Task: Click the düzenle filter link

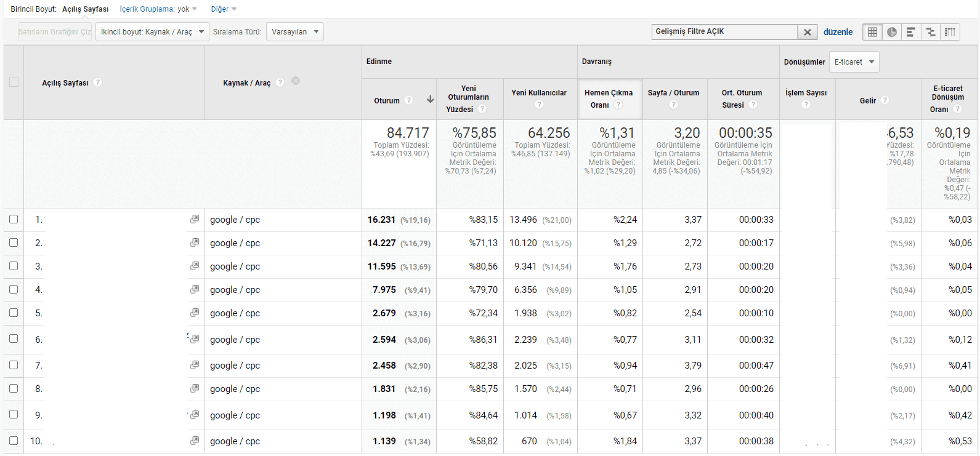Action: pos(838,32)
